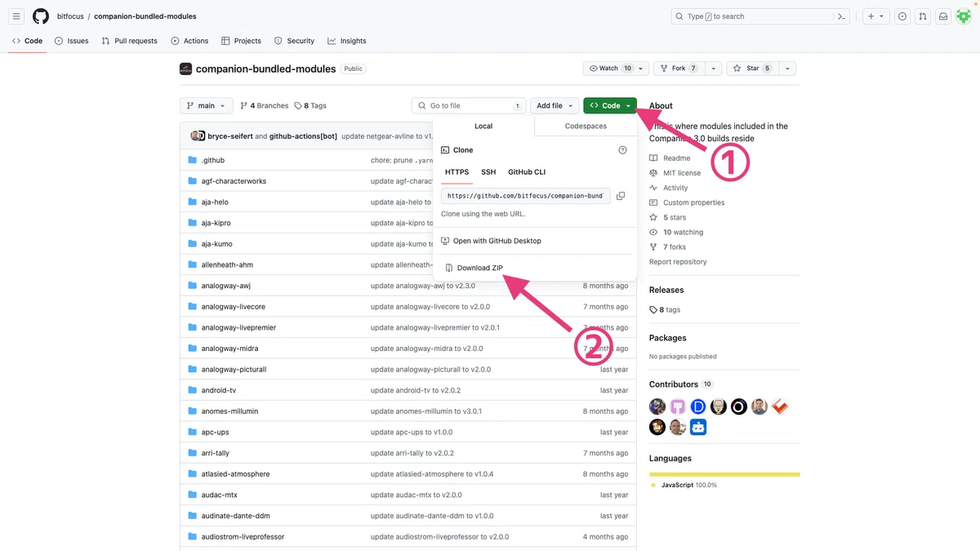The width and height of the screenshot is (980, 551).
Task: Open the android-tv folder
Action: (219, 390)
